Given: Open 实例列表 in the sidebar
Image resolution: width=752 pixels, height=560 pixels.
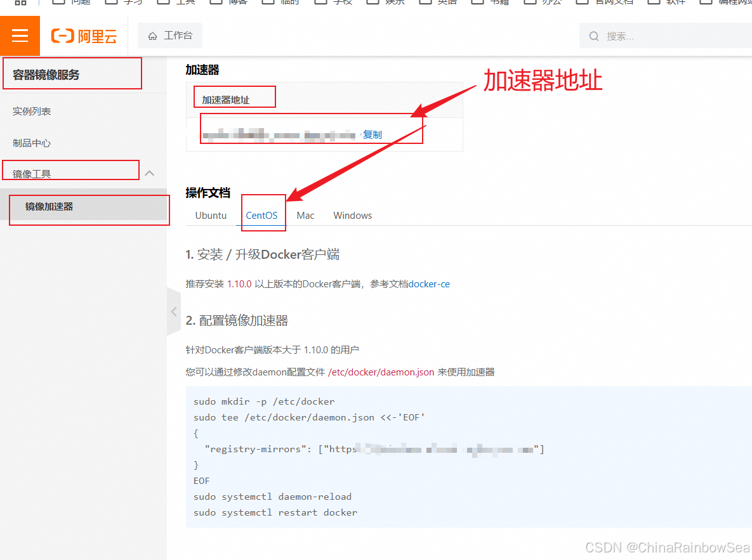Looking at the screenshot, I should [x=32, y=111].
